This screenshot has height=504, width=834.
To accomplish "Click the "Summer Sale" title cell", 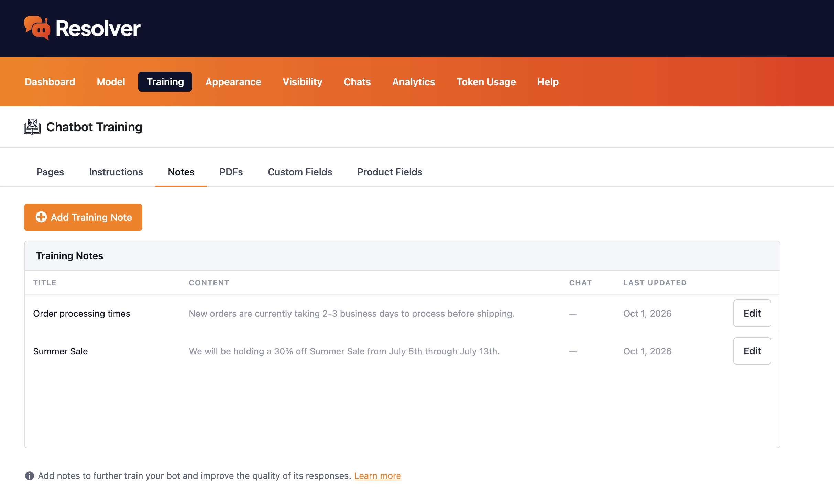I will (60, 351).
